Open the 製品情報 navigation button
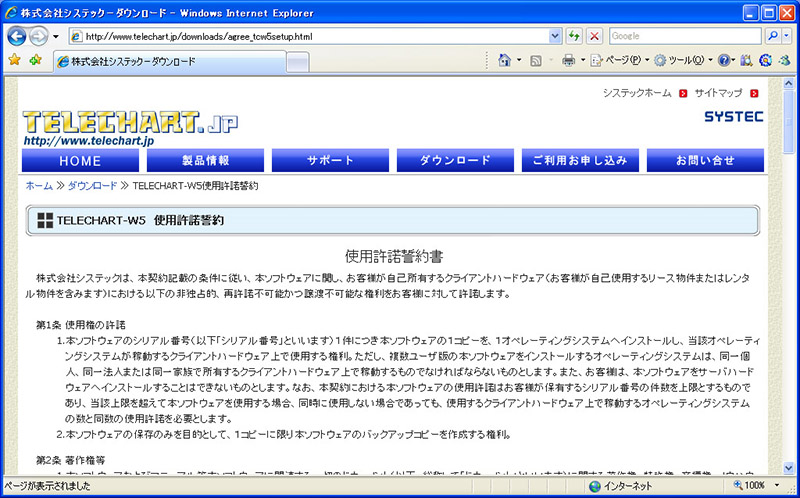 click(206, 161)
